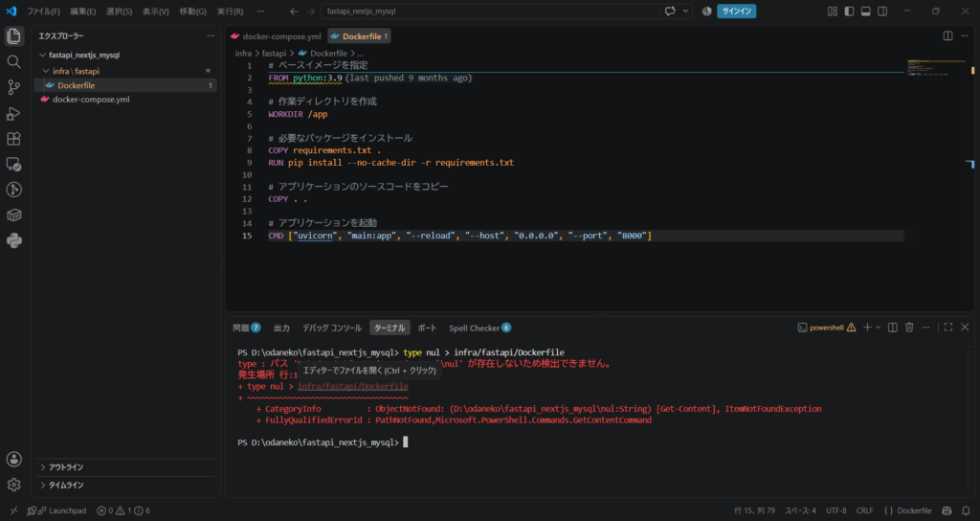Screen dimensions: 980x521
Task: Kill terminal with trash icon
Action: coord(909,328)
